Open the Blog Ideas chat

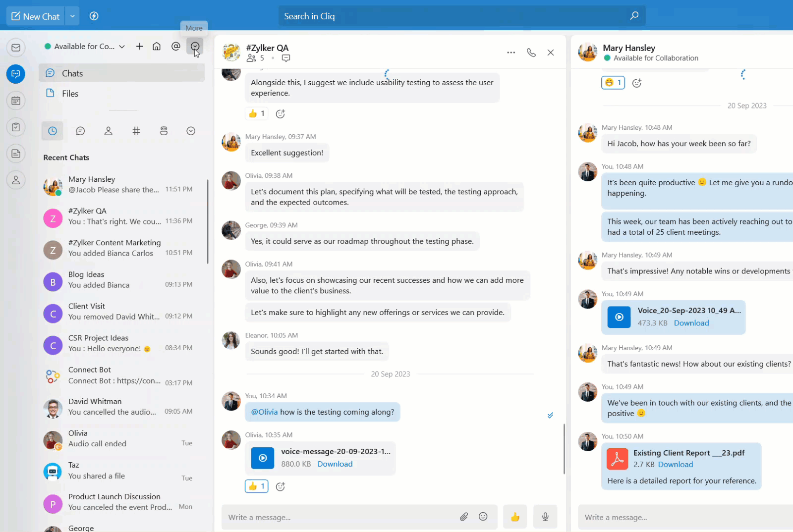[122, 280]
